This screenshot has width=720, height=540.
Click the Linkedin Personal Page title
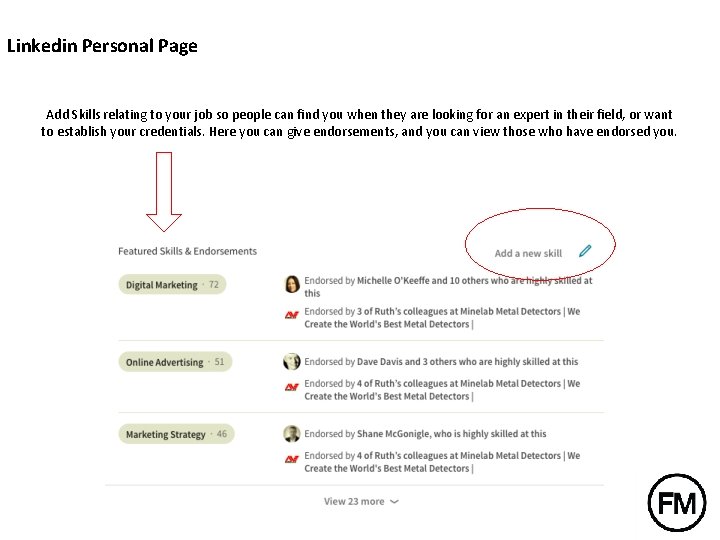[102, 46]
